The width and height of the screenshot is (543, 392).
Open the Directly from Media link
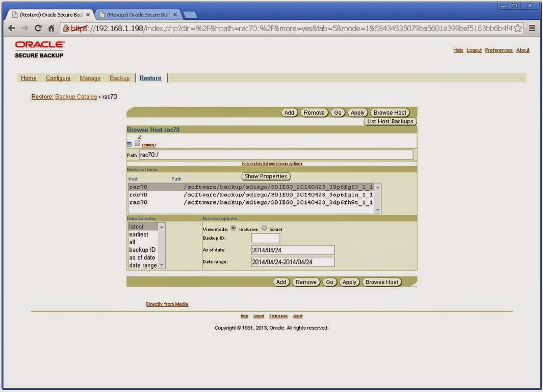pyautogui.click(x=167, y=304)
